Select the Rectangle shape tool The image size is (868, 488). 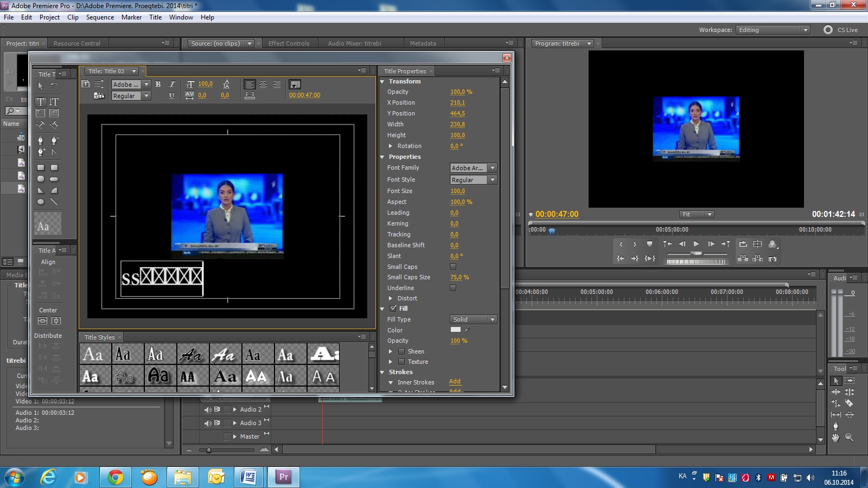(41, 168)
